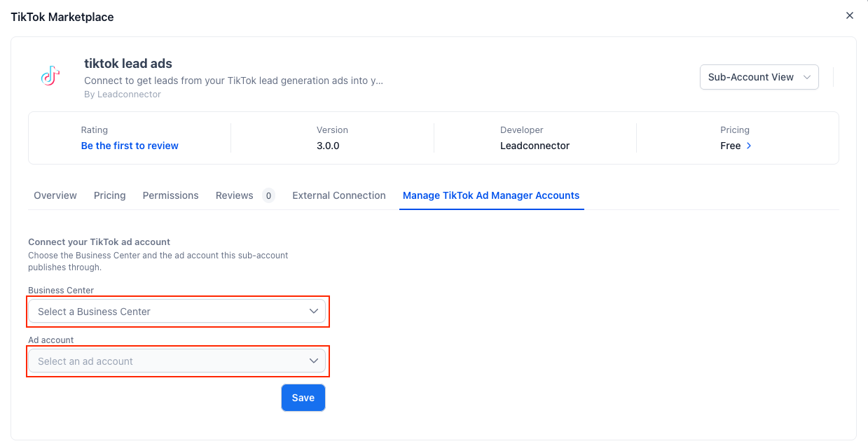Click the 'Business Center' field label
Image resolution: width=868 pixels, height=446 pixels.
pos(61,290)
